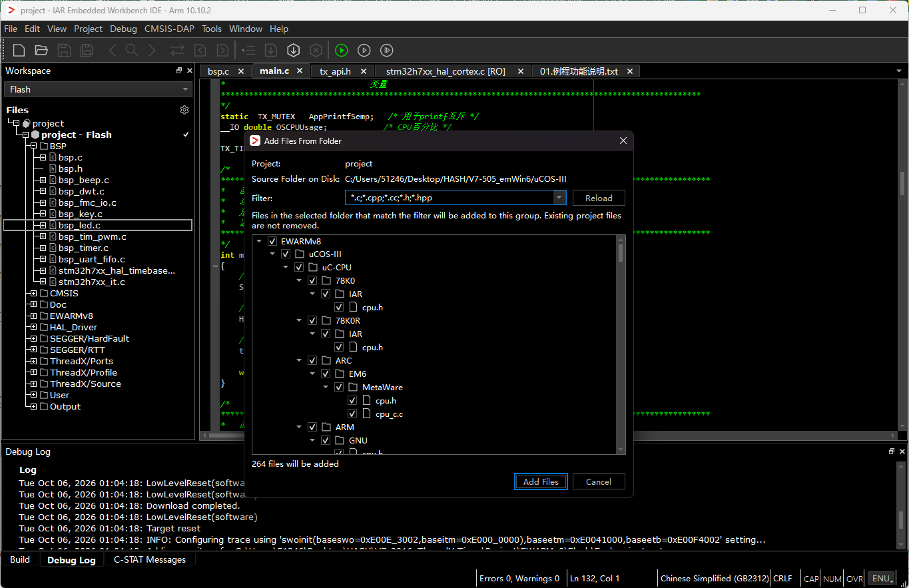Click the Replace double-arrow toolbar icon

click(177, 50)
